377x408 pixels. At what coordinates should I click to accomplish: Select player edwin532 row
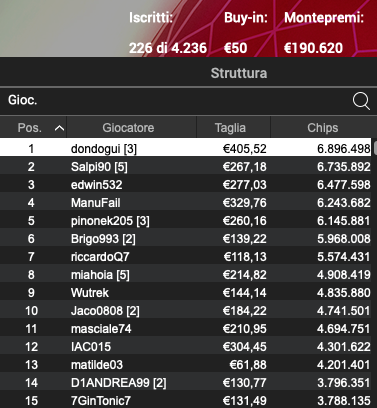pyautogui.click(x=185, y=184)
